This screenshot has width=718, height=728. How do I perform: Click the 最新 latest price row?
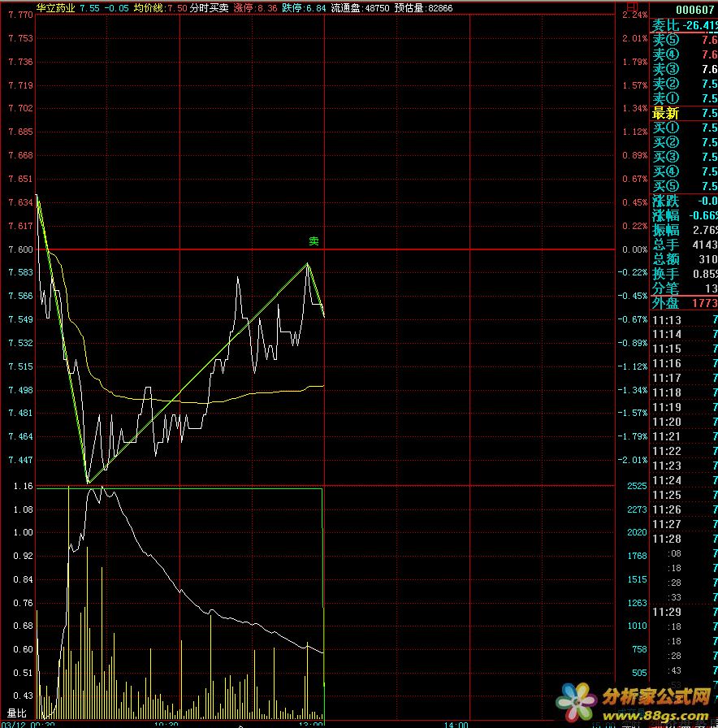(x=684, y=113)
